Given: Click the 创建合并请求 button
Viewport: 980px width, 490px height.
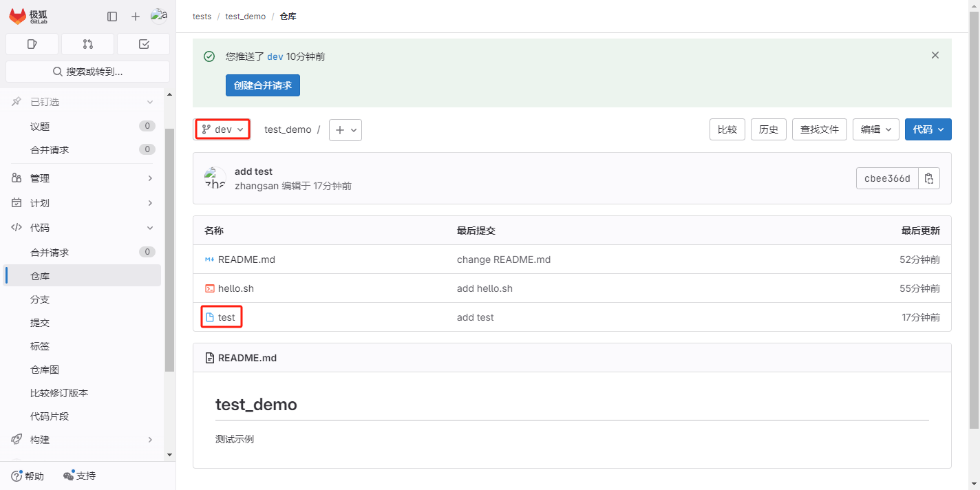Looking at the screenshot, I should pos(262,85).
